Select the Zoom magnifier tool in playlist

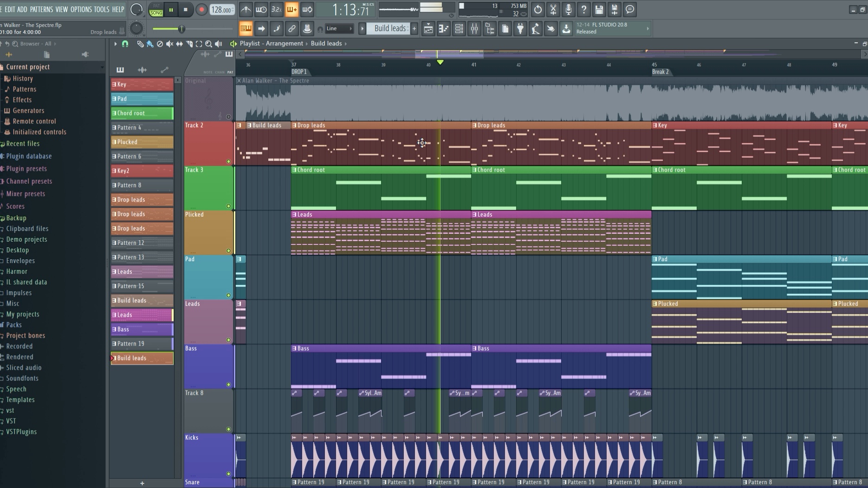click(208, 44)
